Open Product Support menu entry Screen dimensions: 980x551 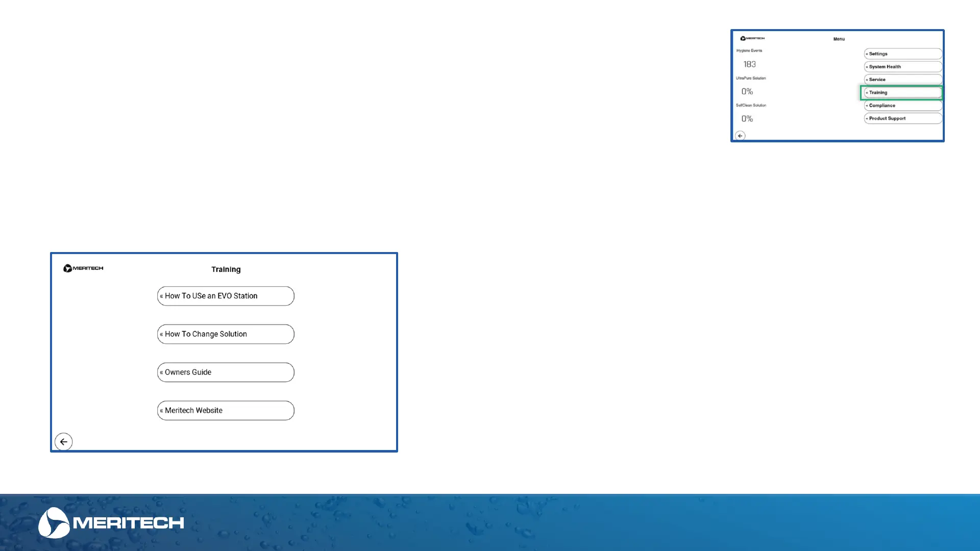click(x=902, y=118)
